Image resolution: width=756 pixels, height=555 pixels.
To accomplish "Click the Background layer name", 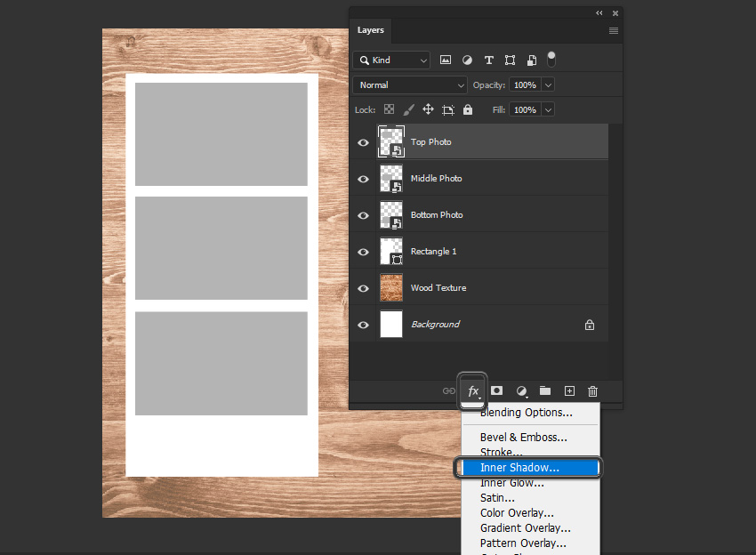I will click(x=435, y=324).
